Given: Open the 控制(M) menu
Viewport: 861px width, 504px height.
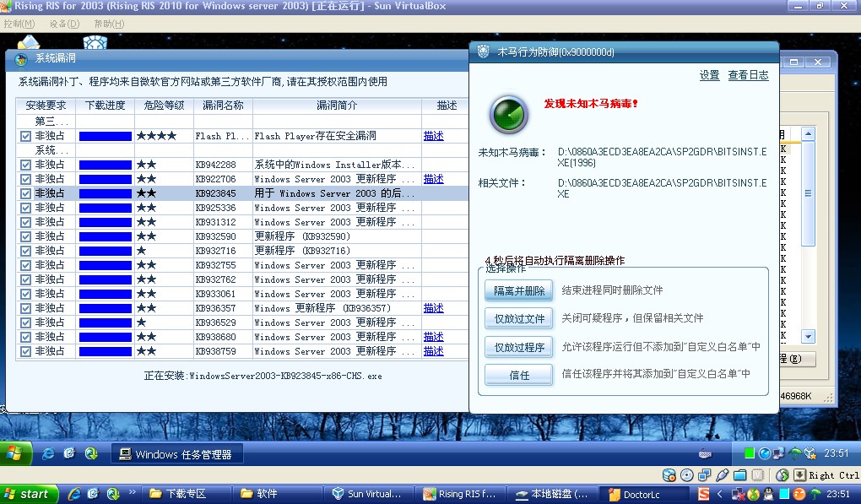Looking at the screenshot, I should (19, 24).
